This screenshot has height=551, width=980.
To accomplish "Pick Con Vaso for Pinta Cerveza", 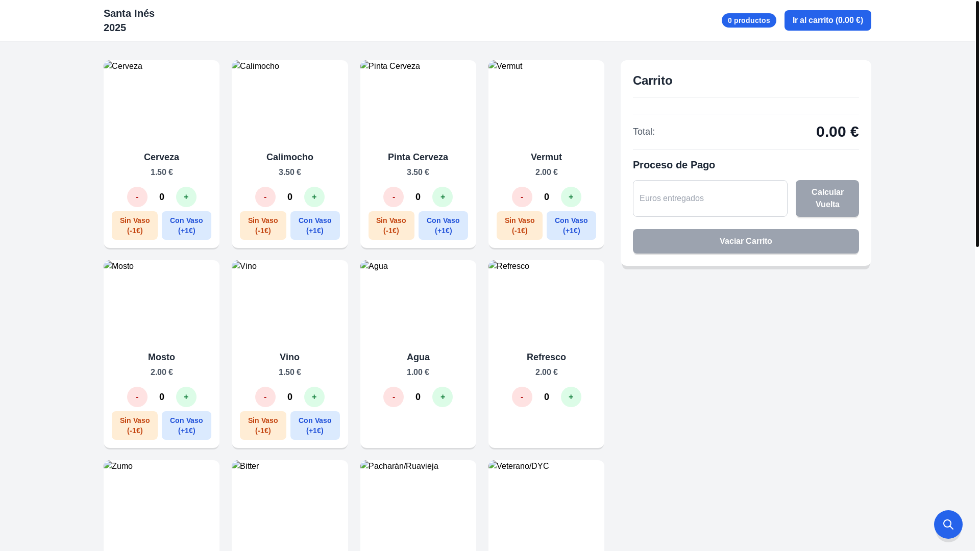I will pyautogui.click(x=443, y=226).
